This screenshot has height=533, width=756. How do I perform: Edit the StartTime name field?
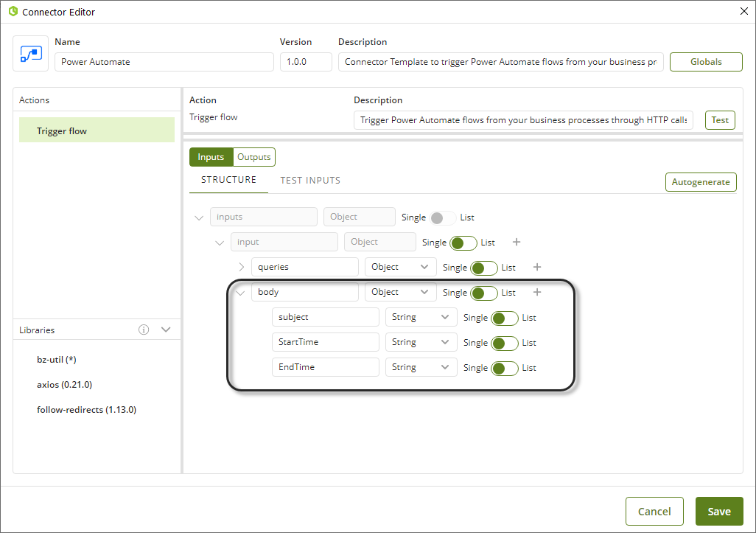coord(326,342)
